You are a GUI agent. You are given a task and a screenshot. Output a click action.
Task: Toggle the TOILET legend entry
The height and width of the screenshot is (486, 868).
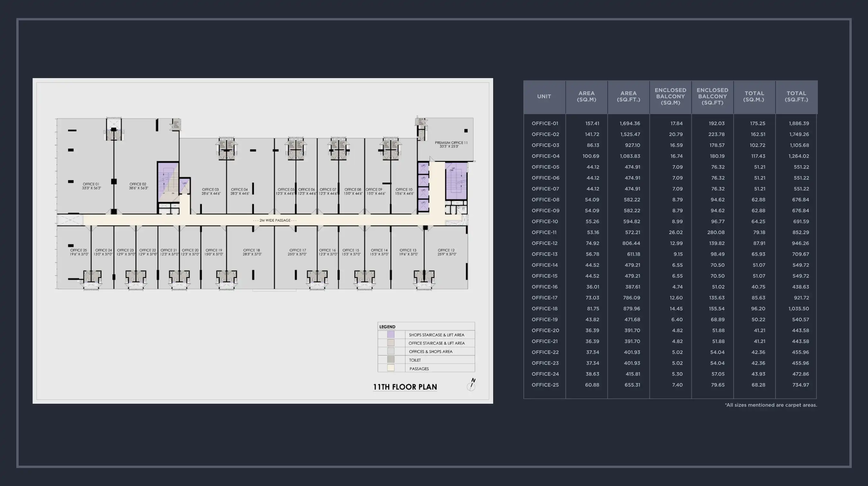(414, 360)
